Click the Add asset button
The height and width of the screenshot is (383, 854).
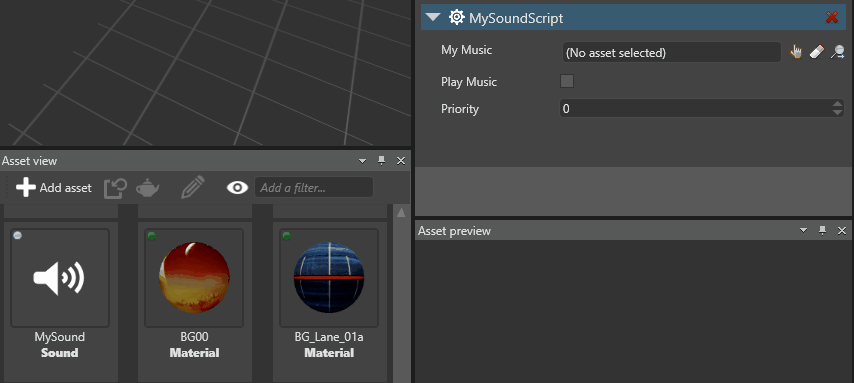coord(53,188)
